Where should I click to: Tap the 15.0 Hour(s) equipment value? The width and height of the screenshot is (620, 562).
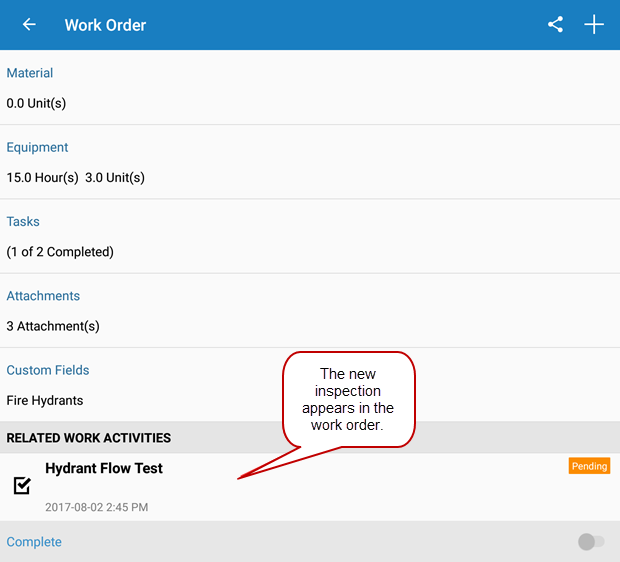(42, 178)
